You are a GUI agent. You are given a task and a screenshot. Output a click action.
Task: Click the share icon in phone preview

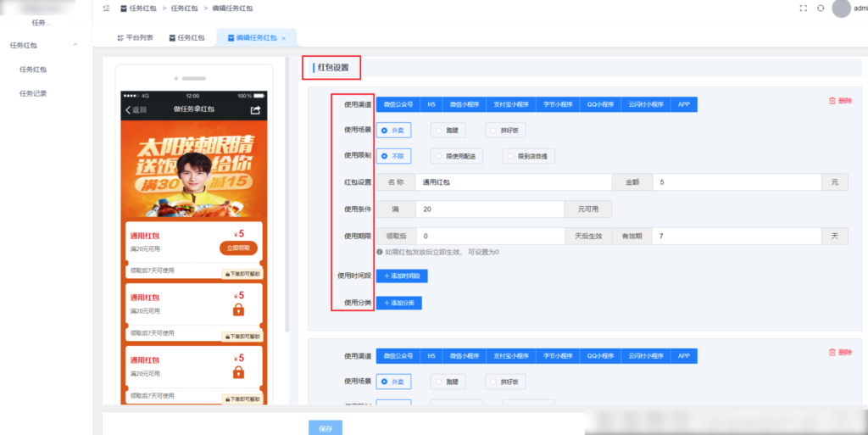coord(255,109)
